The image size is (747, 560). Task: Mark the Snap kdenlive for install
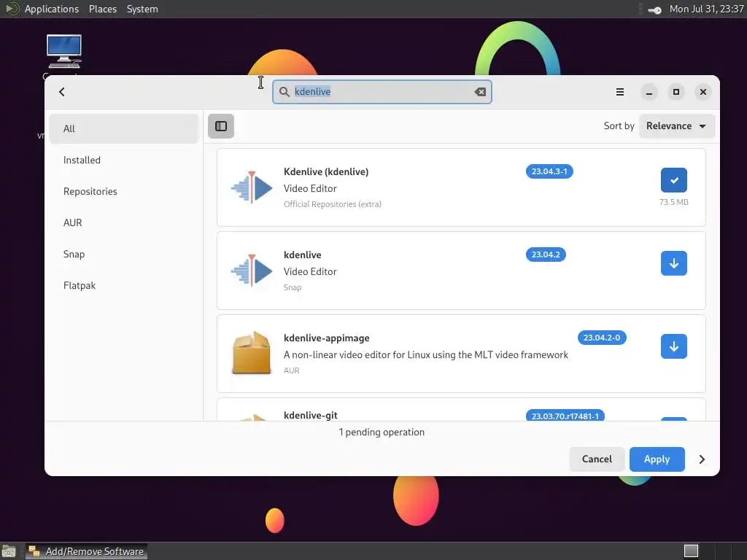(673, 263)
